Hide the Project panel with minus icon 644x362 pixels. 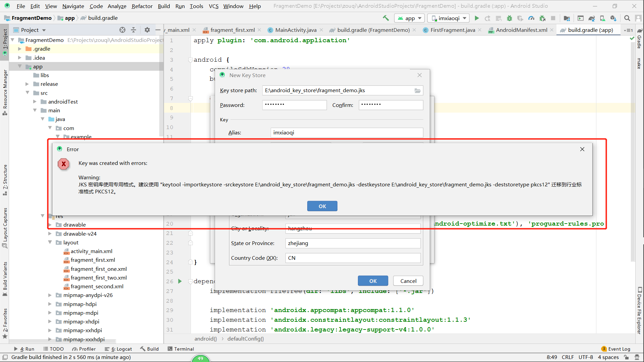click(x=158, y=30)
